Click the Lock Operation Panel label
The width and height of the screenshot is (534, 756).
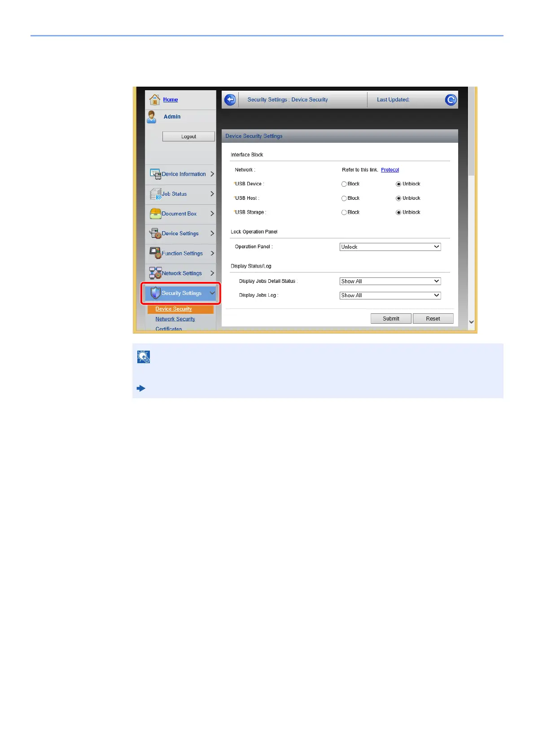(x=254, y=232)
